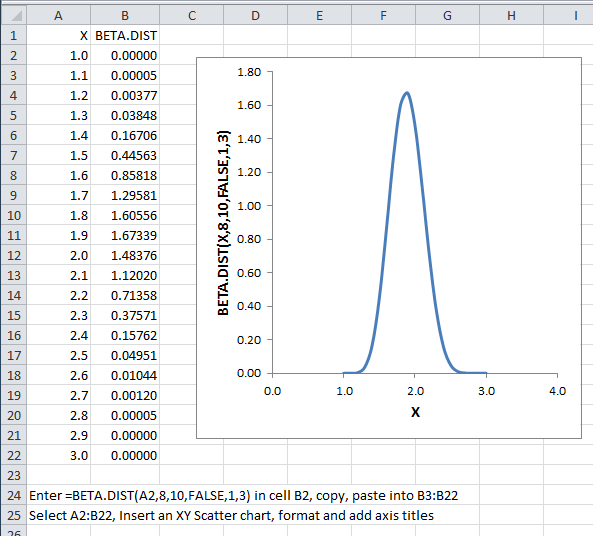Click cell A11 with value 1.9
Screen dimensions: 593x536
[x=59, y=235]
